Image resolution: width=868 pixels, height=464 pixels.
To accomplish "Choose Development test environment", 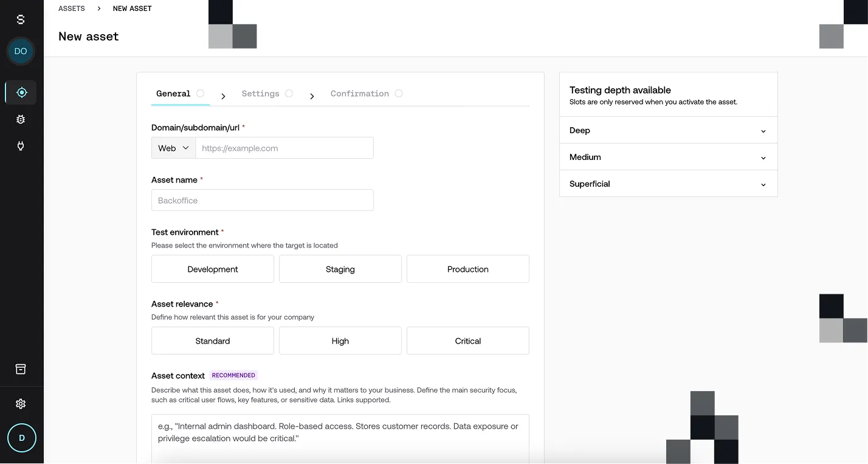I will point(213,269).
